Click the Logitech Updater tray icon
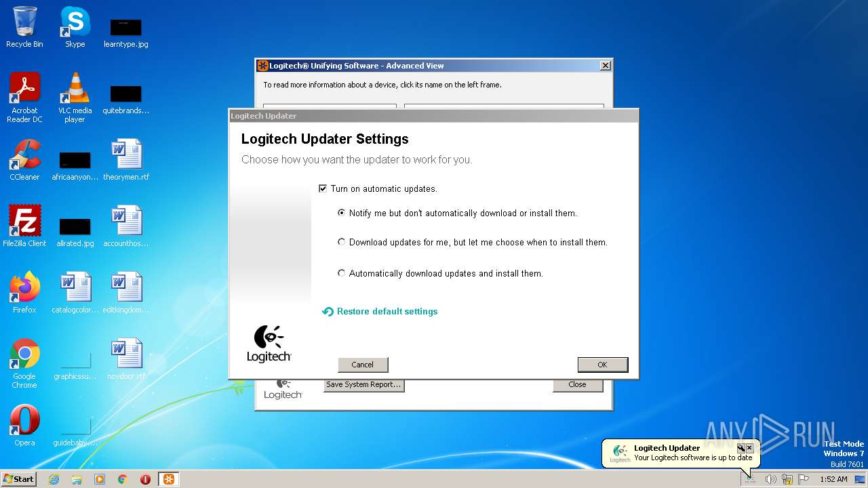The height and width of the screenshot is (488, 868). (750, 479)
